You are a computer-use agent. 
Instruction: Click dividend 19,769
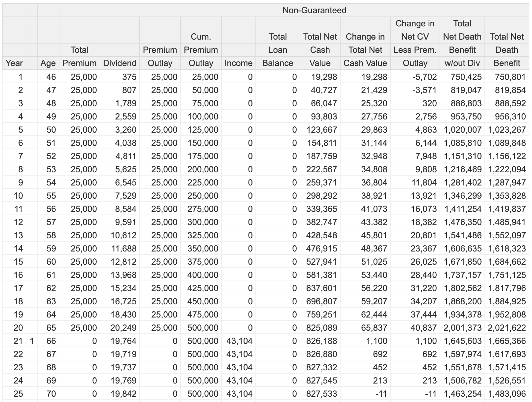tap(120, 381)
